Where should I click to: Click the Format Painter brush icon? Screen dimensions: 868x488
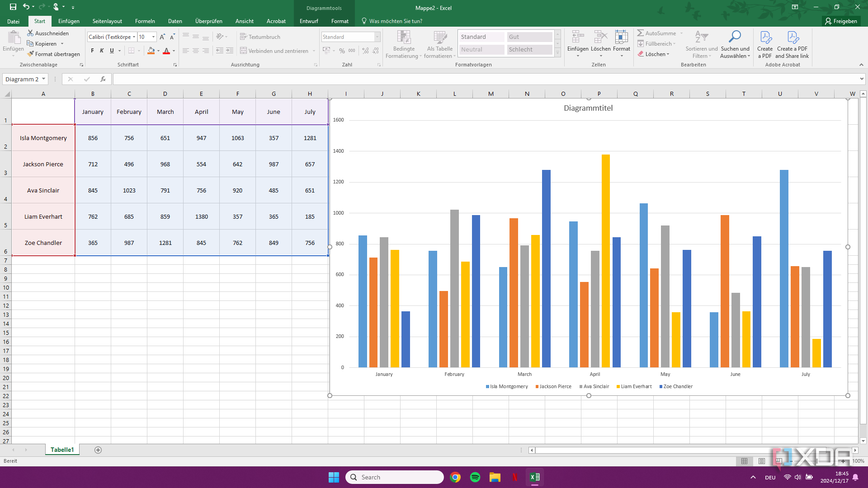(30, 54)
